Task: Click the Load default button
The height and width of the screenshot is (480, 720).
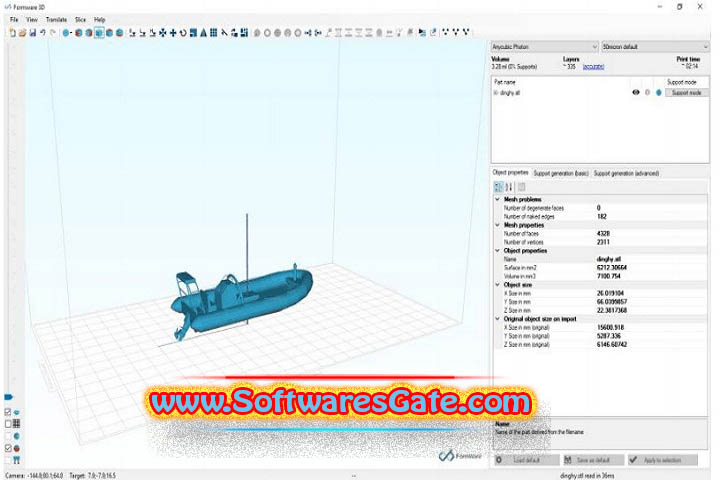Action: pos(526,460)
